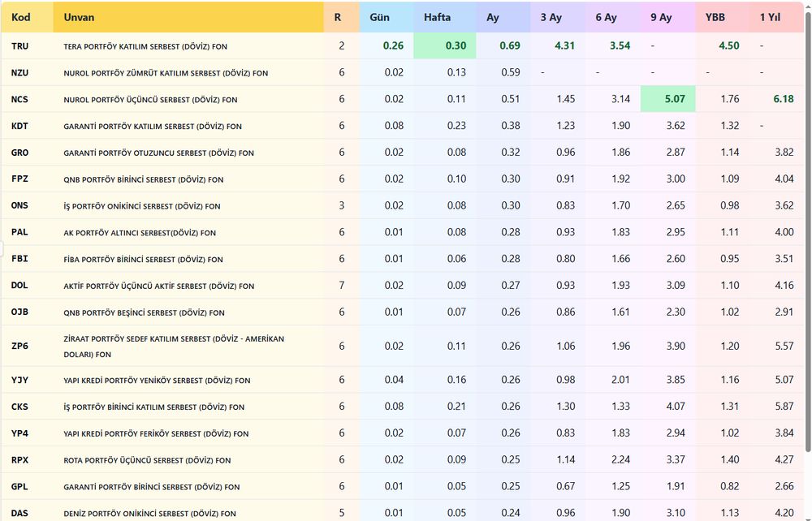Image resolution: width=812 pixels, height=521 pixels.
Task: Click the highlighted 0.30 Hafta cell
Action: pyautogui.click(x=445, y=45)
